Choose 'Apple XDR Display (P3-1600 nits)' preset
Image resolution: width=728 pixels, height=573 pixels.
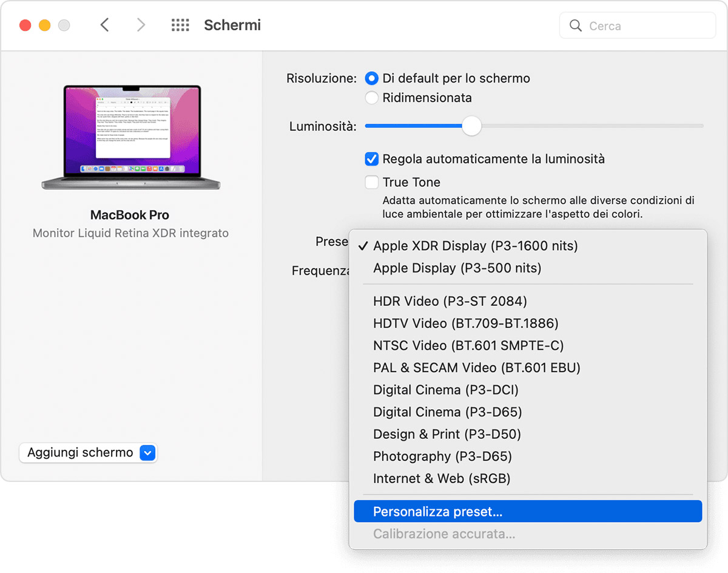(475, 246)
